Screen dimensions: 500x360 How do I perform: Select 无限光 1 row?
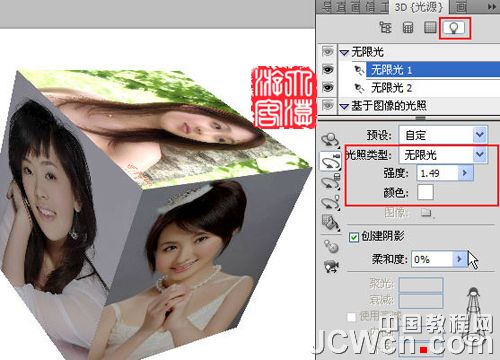[433, 70]
